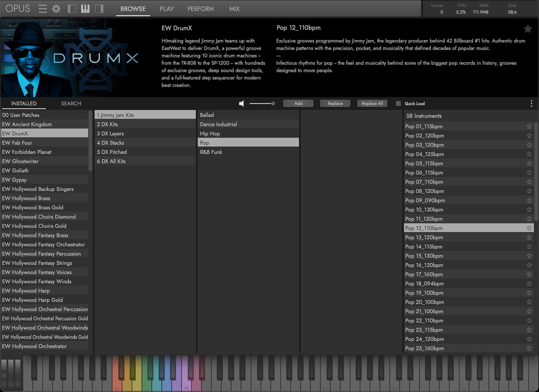Viewport: 539px width, 392px height.
Task: Switch to the PERFORM tab
Action: 201,9
